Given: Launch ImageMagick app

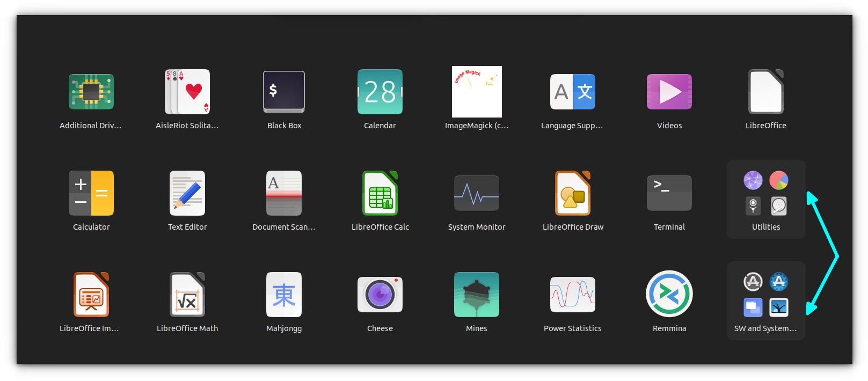Looking at the screenshot, I should click(x=477, y=92).
